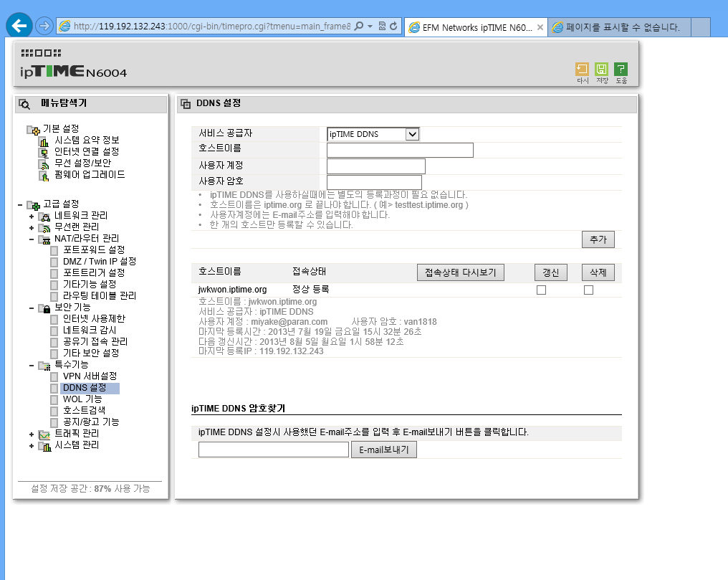
Task: Click the 저장 (save) floppy icon
Action: [601, 70]
